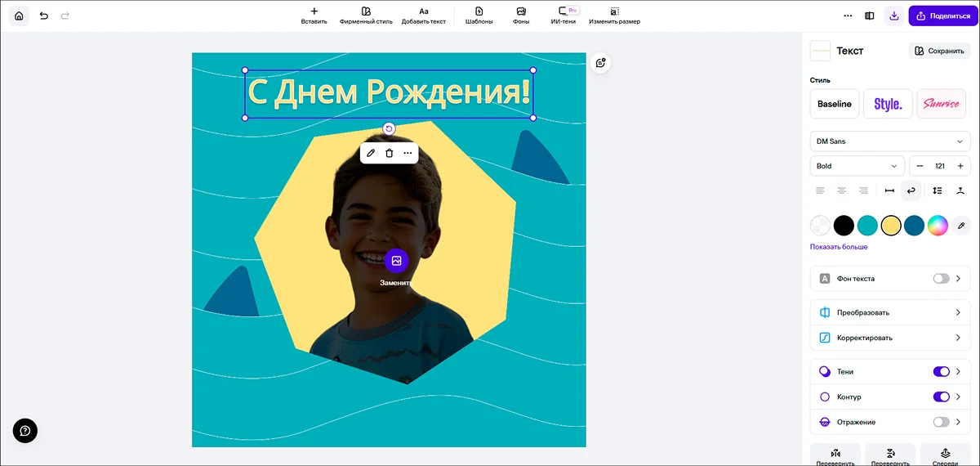This screenshot has width=980, height=466.
Task: Pick the yellow color swatch
Action: click(x=891, y=226)
